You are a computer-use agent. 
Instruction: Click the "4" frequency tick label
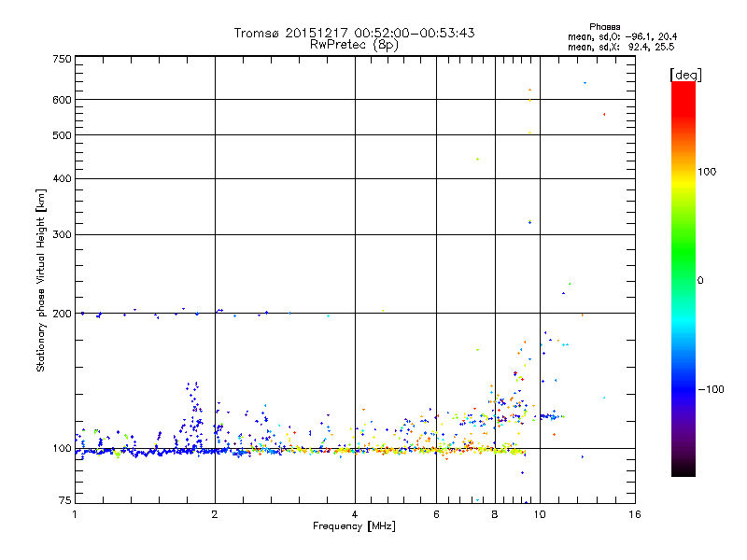(355, 514)
